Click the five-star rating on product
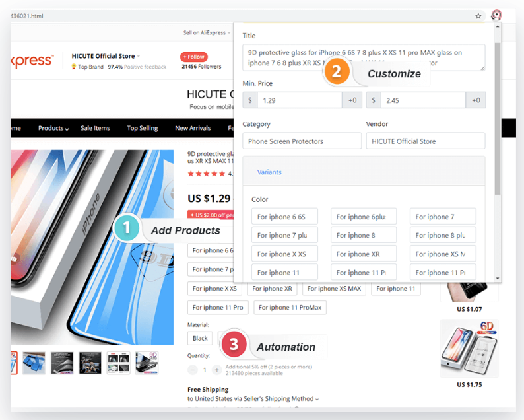Image resolution: width=524 pixels, height=420 pixels. 206,174
